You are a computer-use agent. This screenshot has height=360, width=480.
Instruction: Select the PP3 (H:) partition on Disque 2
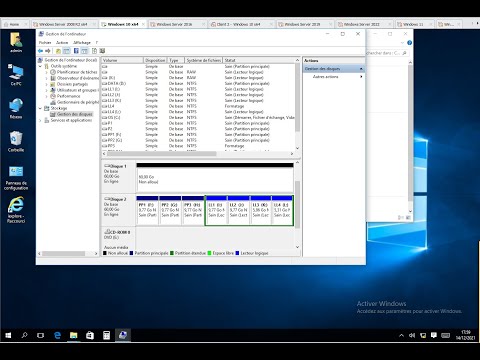(193, 211)
